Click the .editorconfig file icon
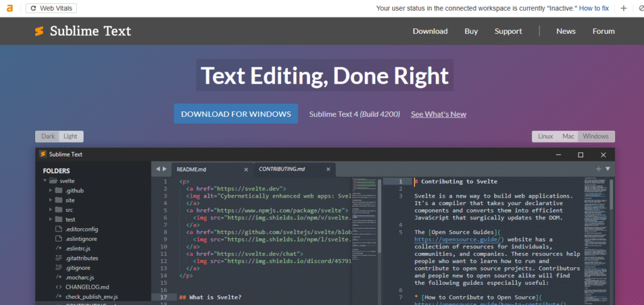The height and width of the screenshot is (305, 644). tap(58, 229)
